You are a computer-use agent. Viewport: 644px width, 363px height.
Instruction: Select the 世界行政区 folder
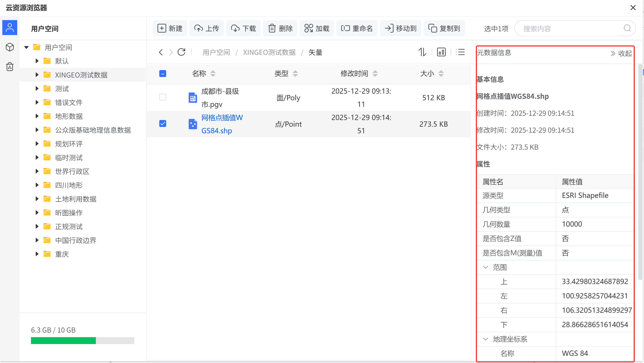(72, 171)
